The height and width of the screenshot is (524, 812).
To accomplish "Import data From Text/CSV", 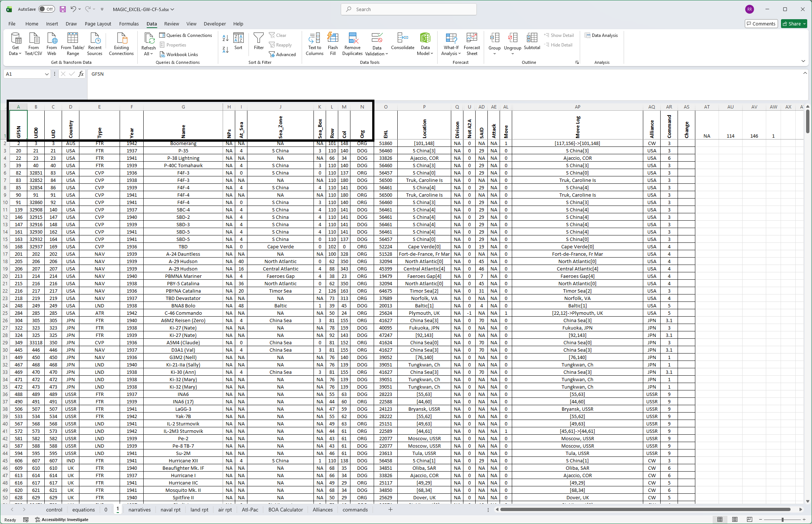I will [x=34, y=44].
